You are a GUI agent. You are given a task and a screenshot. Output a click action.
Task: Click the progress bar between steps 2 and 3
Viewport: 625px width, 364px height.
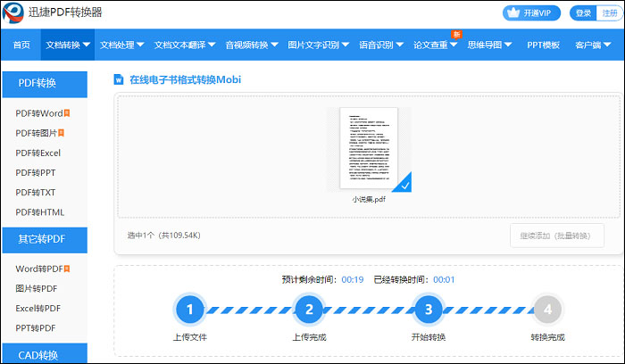(369, 310)
